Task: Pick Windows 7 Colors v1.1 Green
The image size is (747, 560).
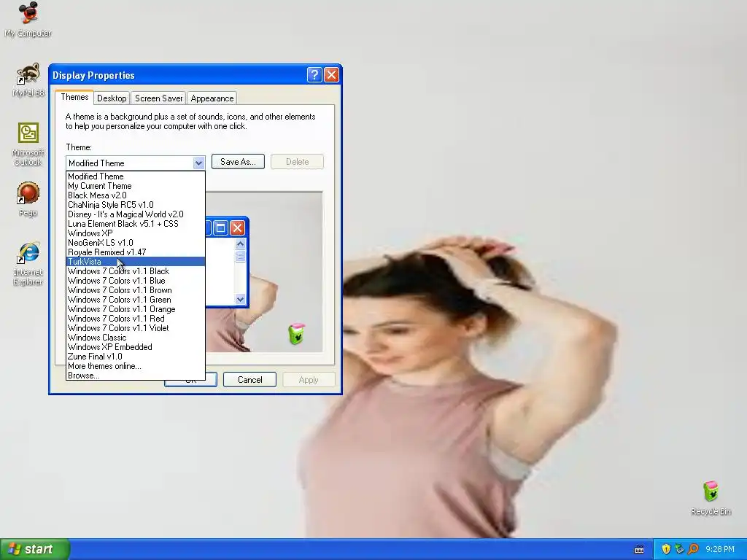Action: click(135, 300)
